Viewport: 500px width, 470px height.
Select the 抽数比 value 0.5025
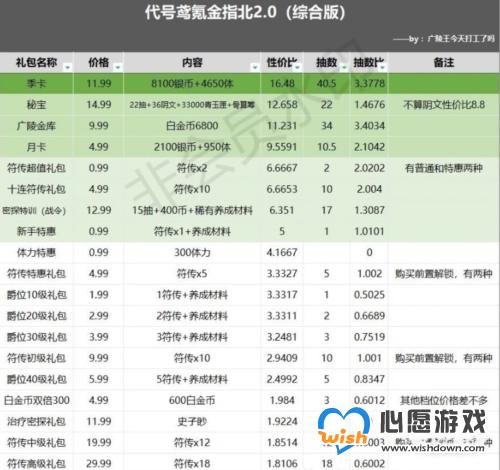tap(369, 295)
